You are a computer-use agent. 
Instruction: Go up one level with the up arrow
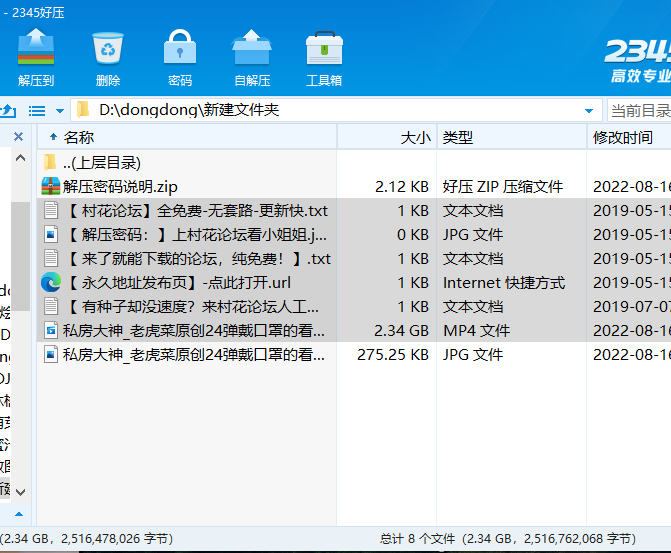click(x=7, y=110)
